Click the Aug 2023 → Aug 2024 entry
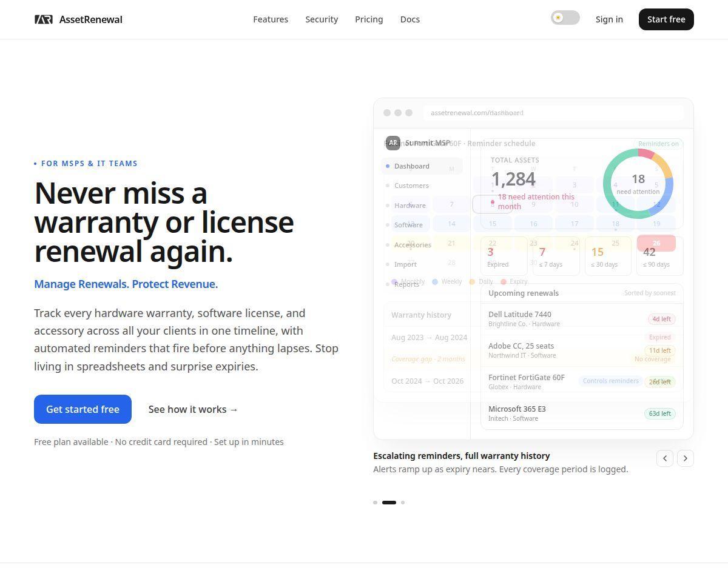The height and width of the screenshot is (582, 728). pos(429,337)
